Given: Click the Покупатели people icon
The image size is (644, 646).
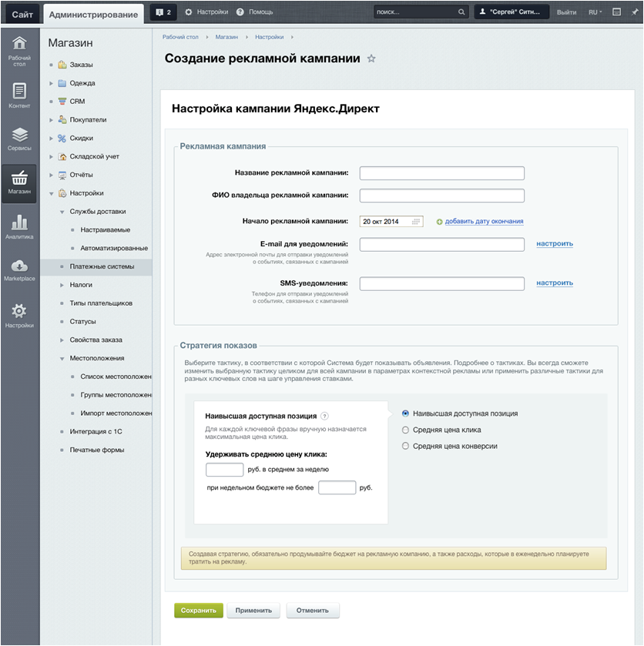Looking at the screenshot, I should [x=62, y=119].
